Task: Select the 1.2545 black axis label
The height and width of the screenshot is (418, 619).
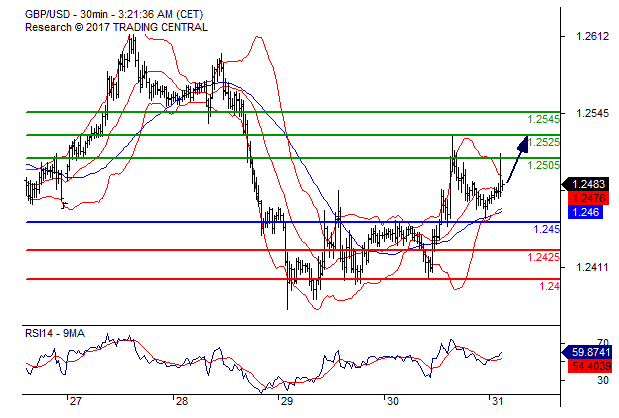Action: pyautogui.click(x=593, y=113)
